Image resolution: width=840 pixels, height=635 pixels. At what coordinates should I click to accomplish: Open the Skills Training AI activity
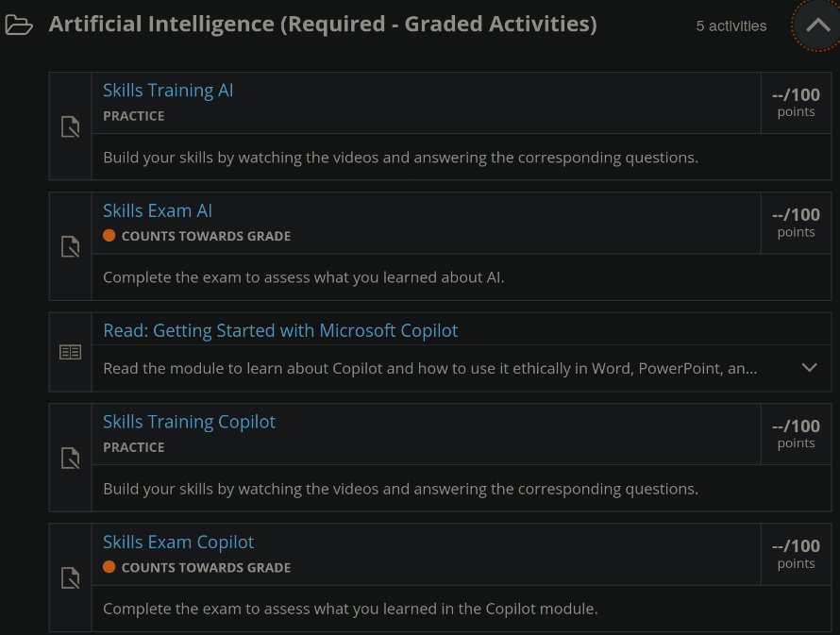point(168,91)
